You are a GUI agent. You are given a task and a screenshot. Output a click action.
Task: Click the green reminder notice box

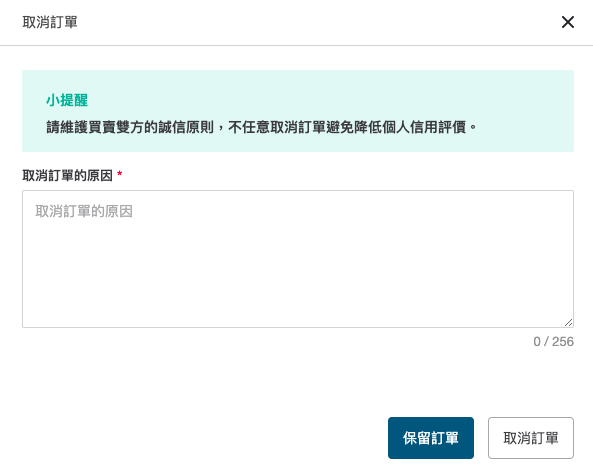coord(298,111)
